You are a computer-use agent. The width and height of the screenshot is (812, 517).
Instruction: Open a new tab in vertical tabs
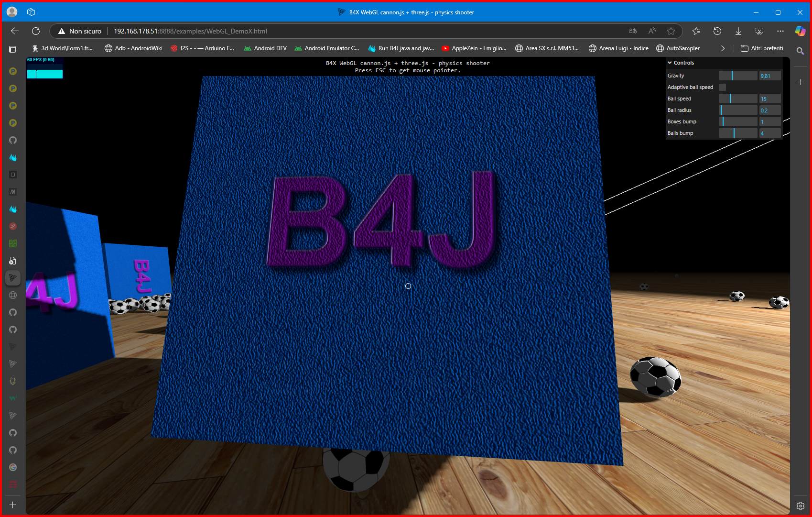(x=13, y=505)
